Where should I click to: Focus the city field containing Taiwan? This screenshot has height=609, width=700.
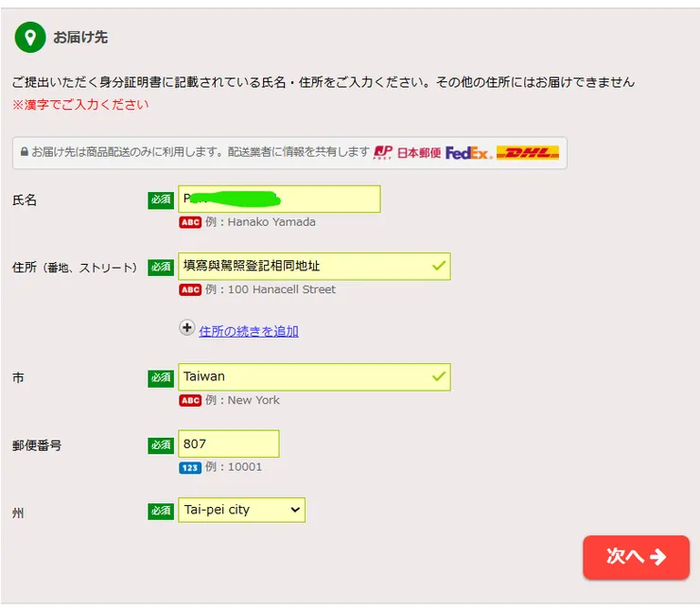[x=314, y=377]
